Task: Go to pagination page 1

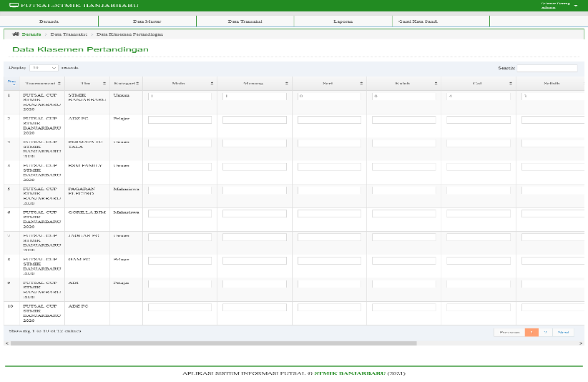Action: click(531, 332)
